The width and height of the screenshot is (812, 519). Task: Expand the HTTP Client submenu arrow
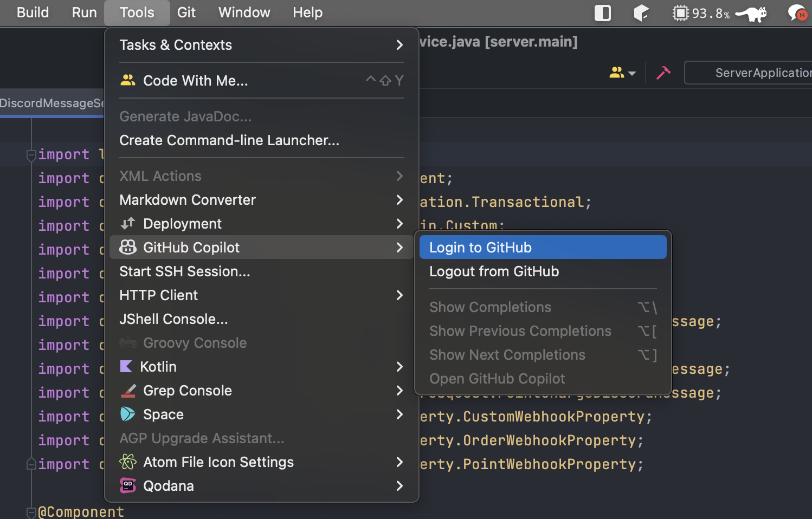(x=399, y=295)
